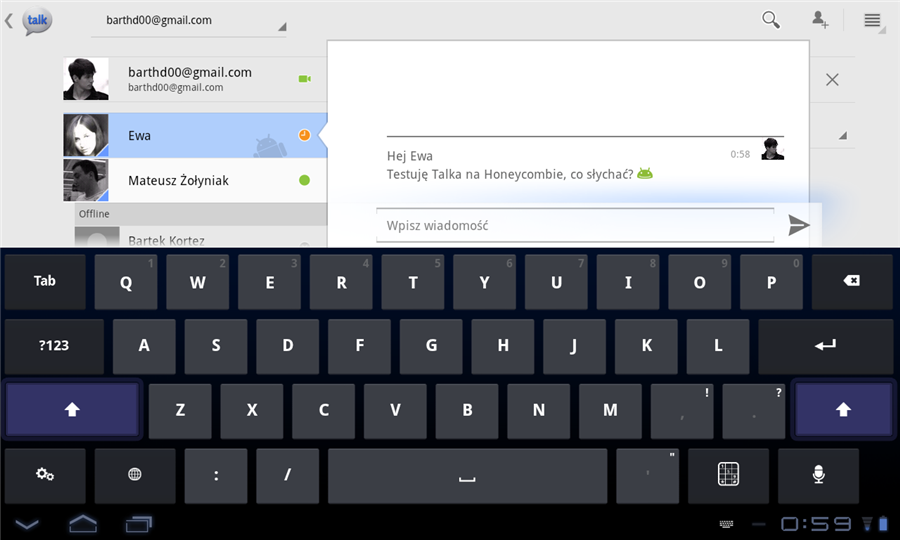
Task: Tap the comma exclamation key
Action: coord(682,411)
